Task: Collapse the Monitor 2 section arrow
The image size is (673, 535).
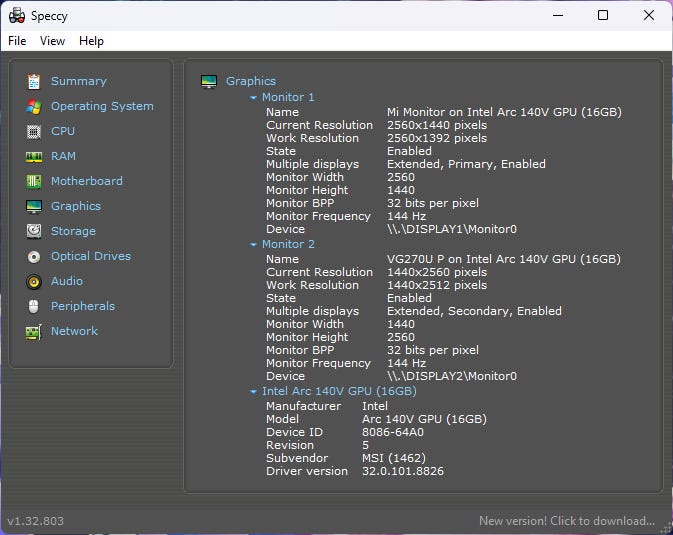Action: (x=253, y=245)
